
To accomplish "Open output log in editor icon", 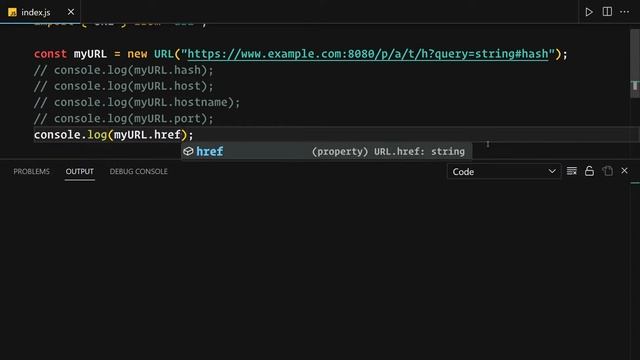I will [607, 171].
